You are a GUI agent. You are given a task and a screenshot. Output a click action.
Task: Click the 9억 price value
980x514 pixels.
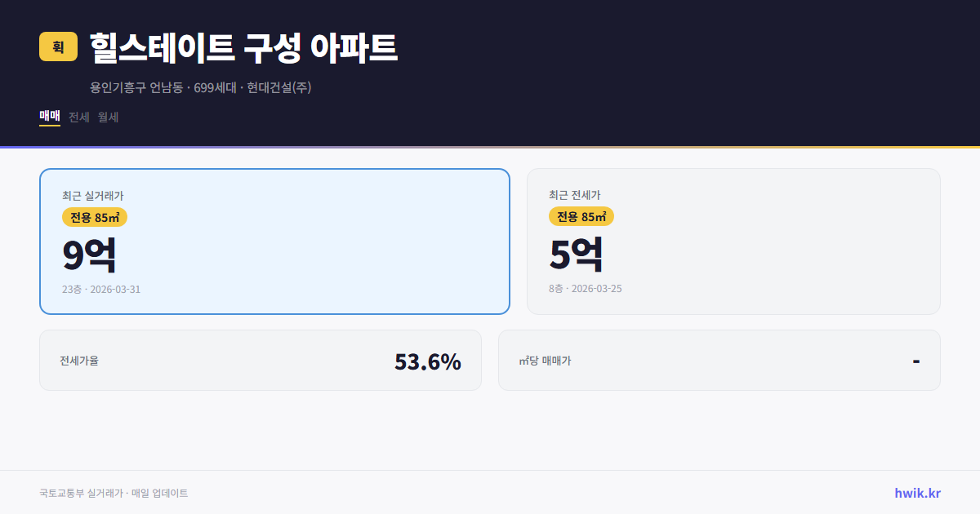89,254
